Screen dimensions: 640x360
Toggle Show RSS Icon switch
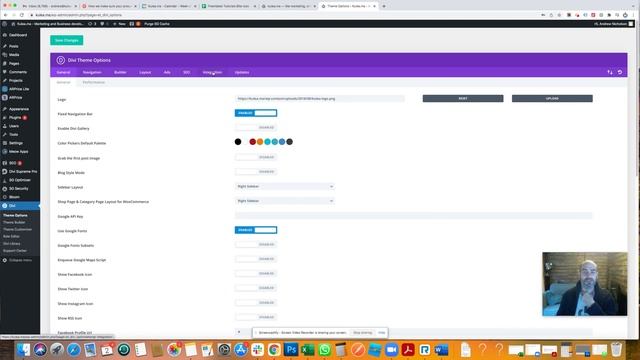pos(256,317)
